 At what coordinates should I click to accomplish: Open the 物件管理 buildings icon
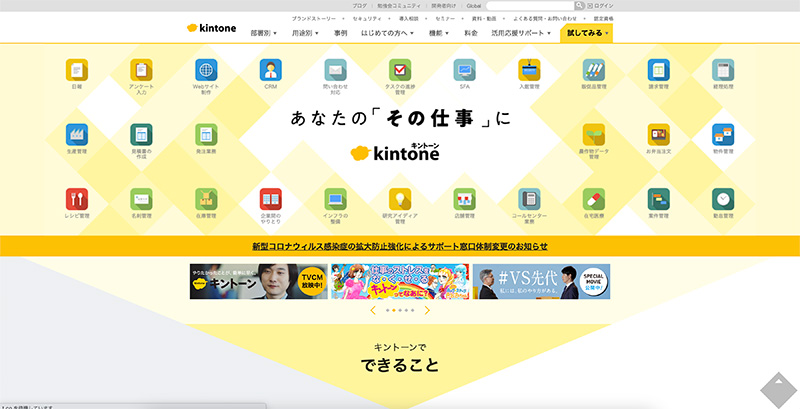tap(723, 135)
